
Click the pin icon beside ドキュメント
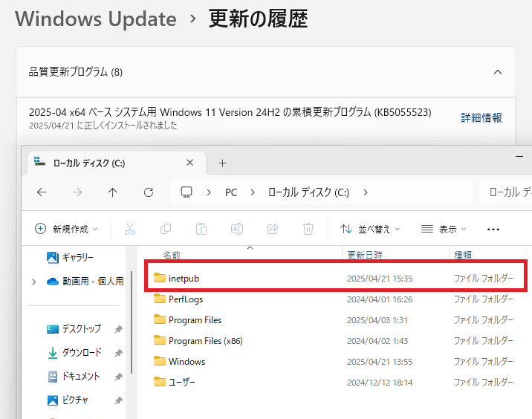point(118,377)
